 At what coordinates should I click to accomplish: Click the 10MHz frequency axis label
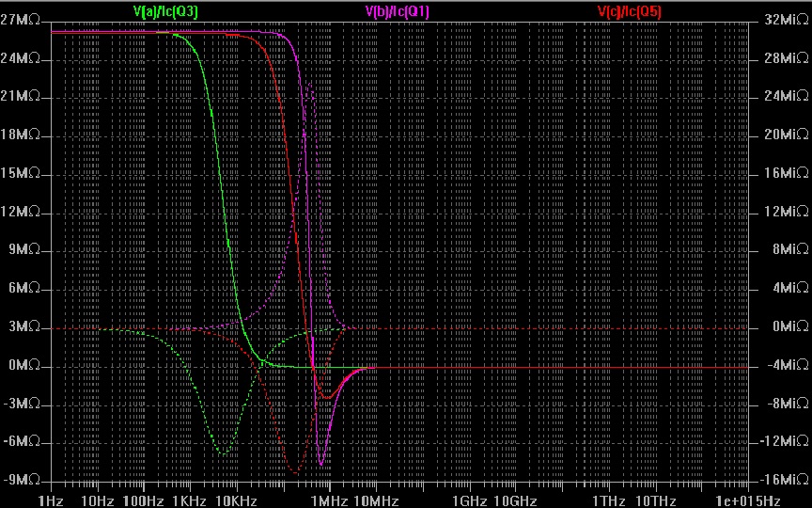tap(376, 501)
